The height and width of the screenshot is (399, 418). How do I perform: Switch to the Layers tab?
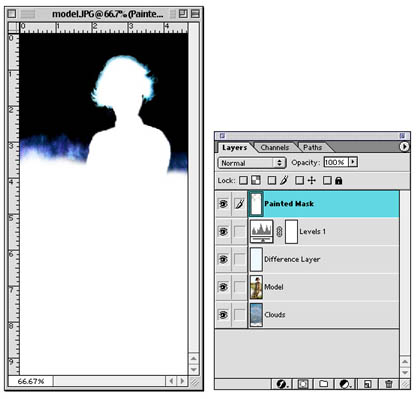coord(235,147)
